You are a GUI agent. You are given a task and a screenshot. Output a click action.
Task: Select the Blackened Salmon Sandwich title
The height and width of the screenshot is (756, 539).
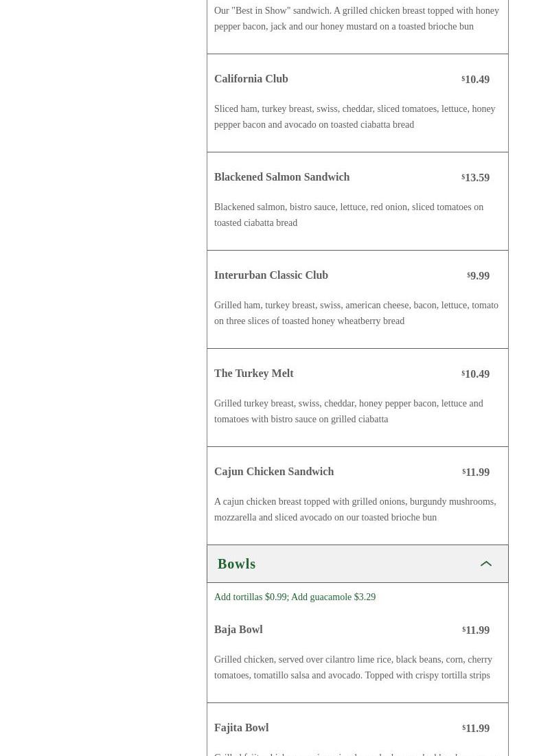tap(282, 177)
